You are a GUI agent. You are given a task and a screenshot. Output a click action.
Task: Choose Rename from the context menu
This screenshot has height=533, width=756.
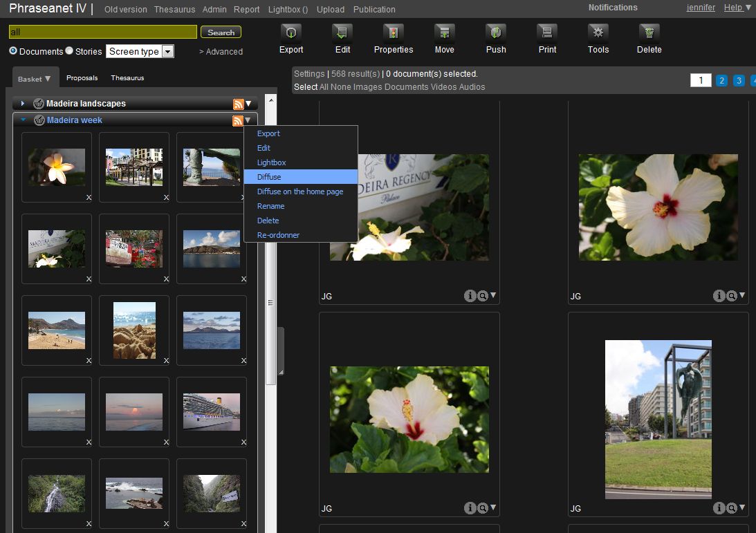[x=270, y=206]
